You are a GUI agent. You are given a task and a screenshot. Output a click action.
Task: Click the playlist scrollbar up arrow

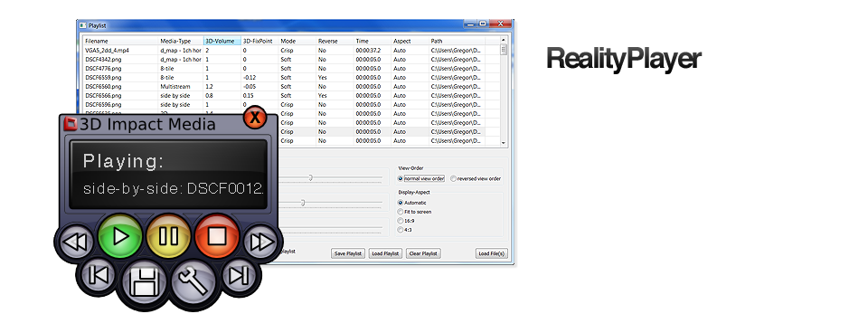[504, 40]
